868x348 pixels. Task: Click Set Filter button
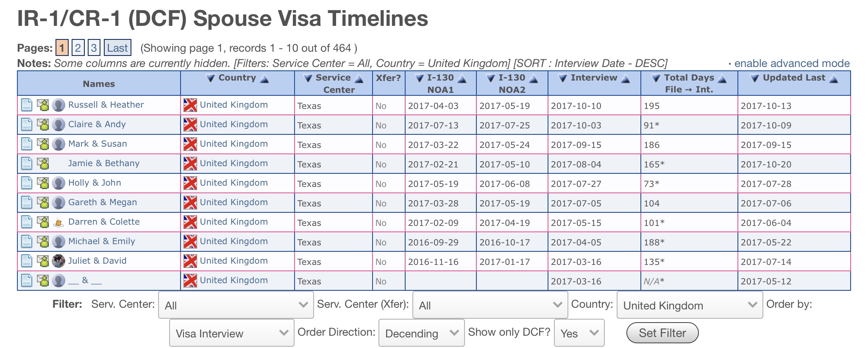pyautogui.click(x=662, y=333)
